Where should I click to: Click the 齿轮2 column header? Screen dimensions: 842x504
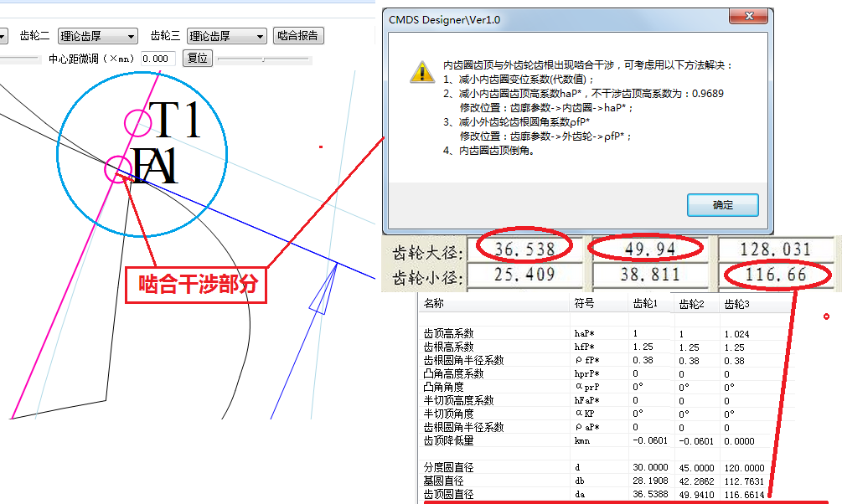691,305
